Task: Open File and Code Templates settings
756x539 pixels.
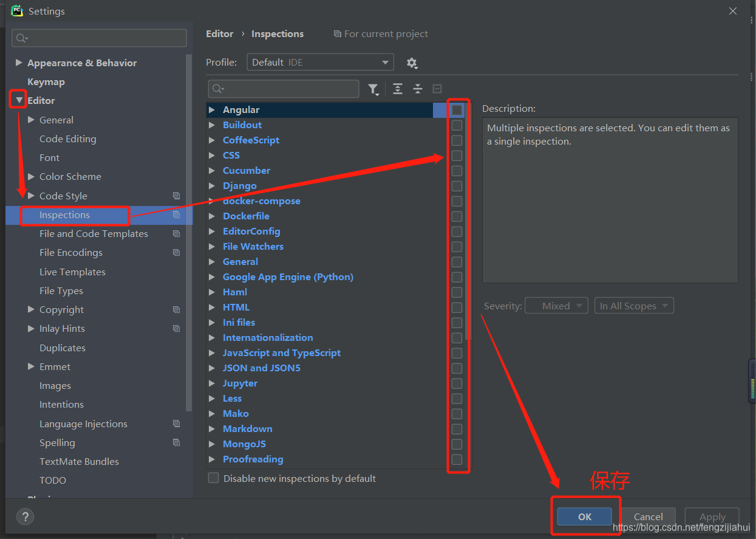Action: [x=94, y=233]
